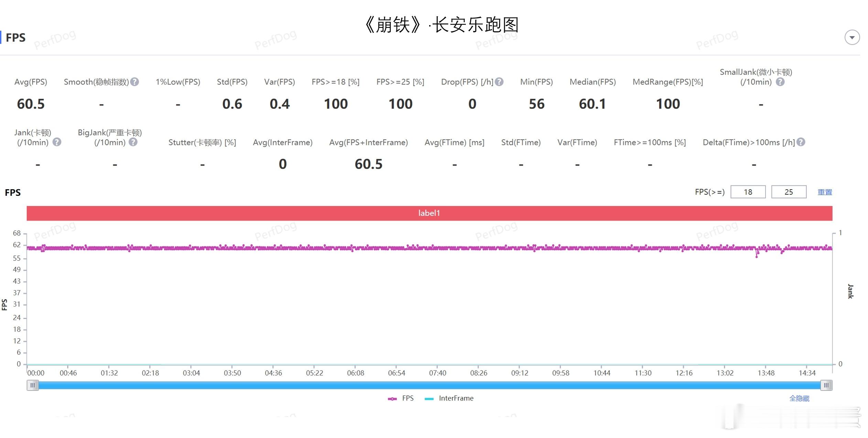Click the FPS section heading at top left
This screenshot has width=868, height=438.
[x=15, y=38]
